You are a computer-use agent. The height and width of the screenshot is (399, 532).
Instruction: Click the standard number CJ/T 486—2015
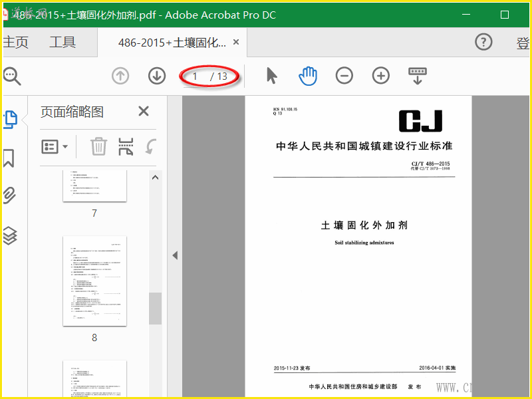(x=430, y=164)
